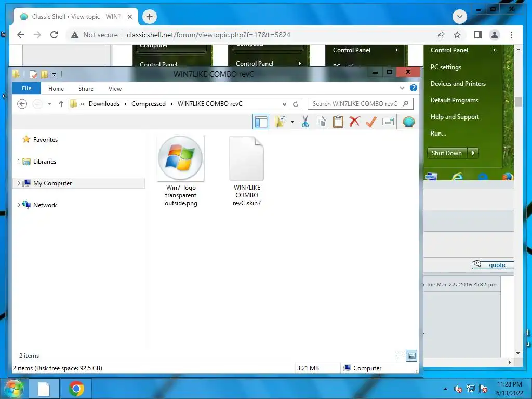Viewport: 532px width, 399px height.
Task: Click the orange checkmark Properties icon
Action: click(x=371, y=122)
